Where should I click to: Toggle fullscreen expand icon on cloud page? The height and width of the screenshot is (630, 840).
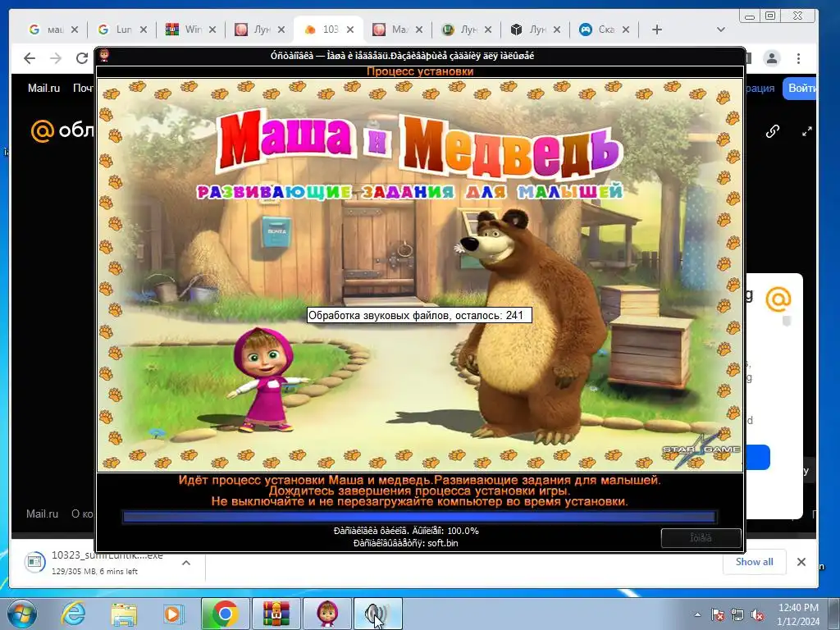point(807,131)
